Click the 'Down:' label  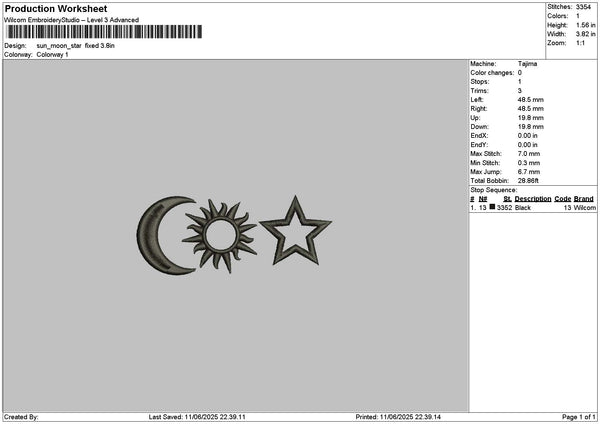pos(479,127)
